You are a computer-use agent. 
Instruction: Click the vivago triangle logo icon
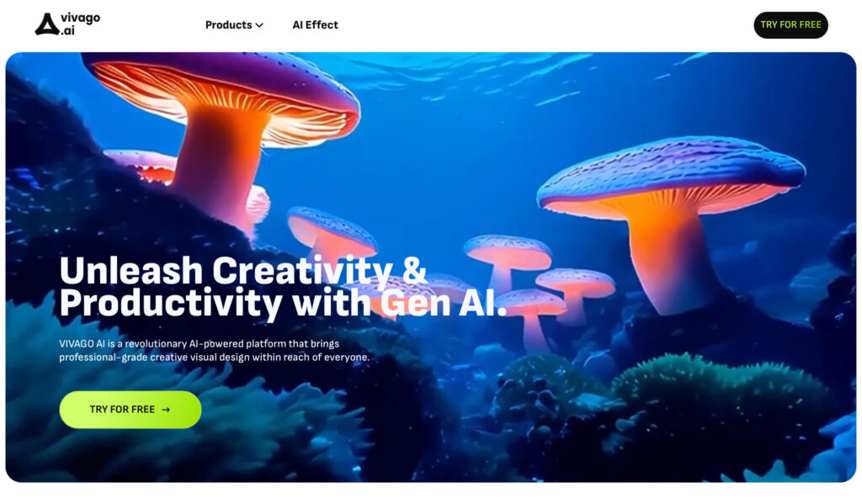(47, 24)
